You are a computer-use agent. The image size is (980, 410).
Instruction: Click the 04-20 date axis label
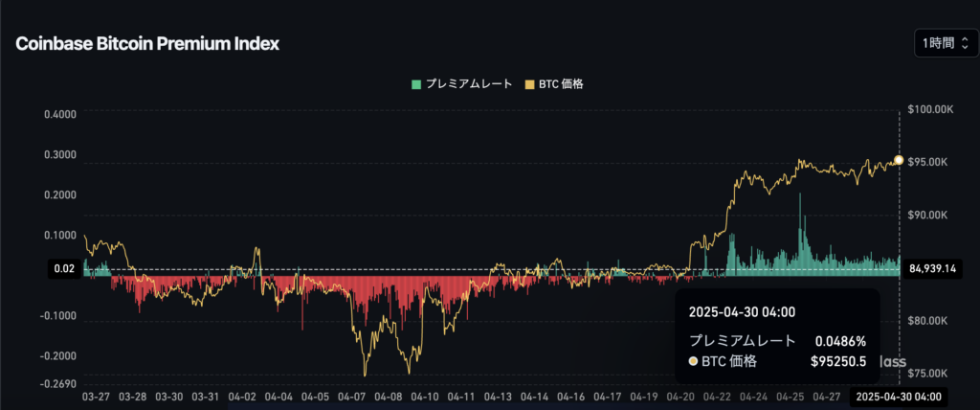(680, 397)
